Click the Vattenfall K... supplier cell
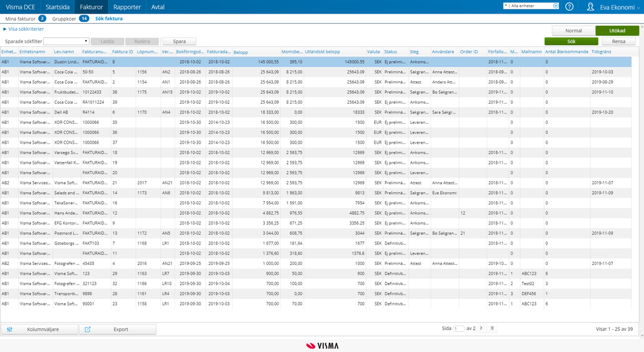This screenshot has height=352, width=644. point(66,162)
